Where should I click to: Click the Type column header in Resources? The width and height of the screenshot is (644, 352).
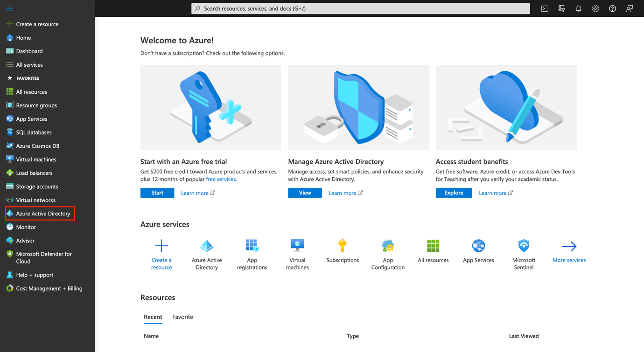353,336
